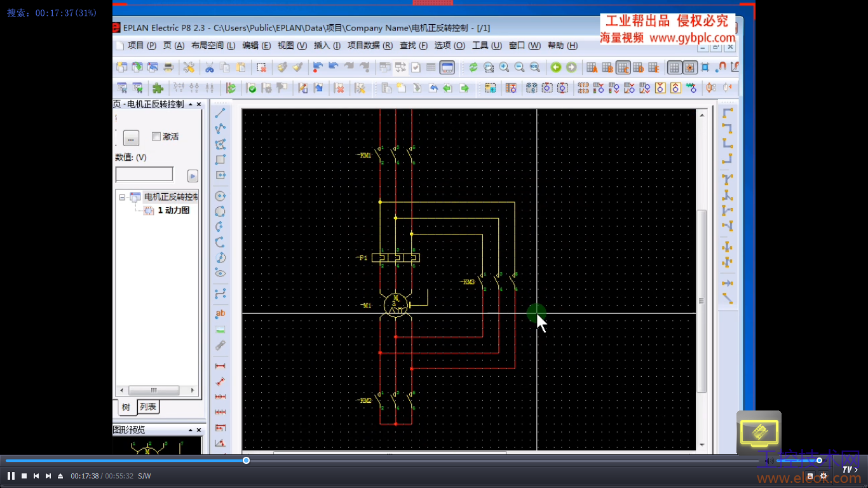Screen dimensions: 868x488
Task: Switch to the 树 tab
Action: (x=126, y=407)
